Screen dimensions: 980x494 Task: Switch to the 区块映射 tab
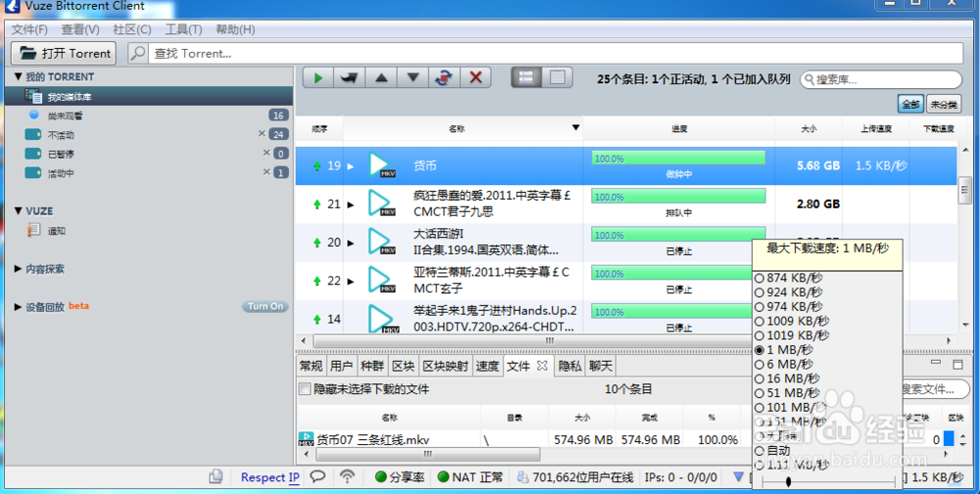(x=446, y=366)
